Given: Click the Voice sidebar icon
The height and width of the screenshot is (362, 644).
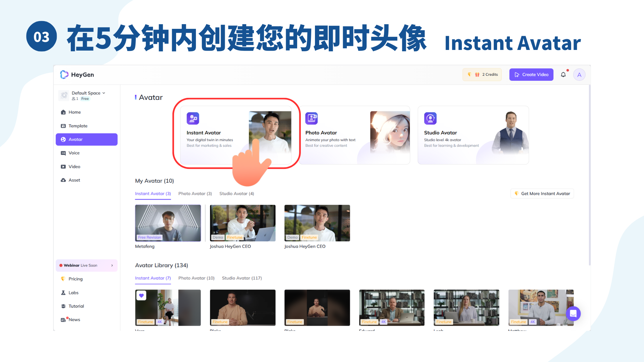Looking at the screenshot, I should 63,153.
